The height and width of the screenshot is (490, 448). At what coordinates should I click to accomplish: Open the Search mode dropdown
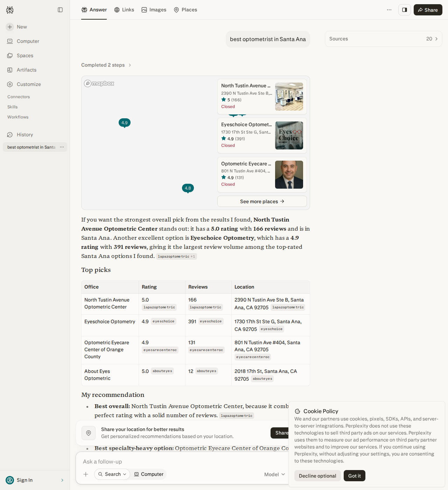pos(112,474)
